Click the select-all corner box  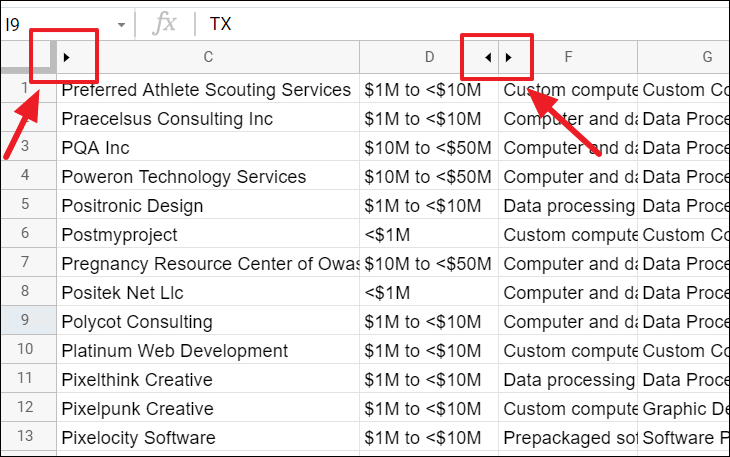tap(26, 57)
